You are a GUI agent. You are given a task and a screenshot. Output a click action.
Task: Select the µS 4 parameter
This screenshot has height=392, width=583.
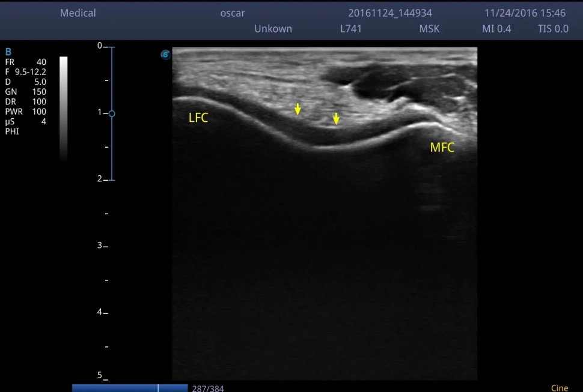pos(26,122)
